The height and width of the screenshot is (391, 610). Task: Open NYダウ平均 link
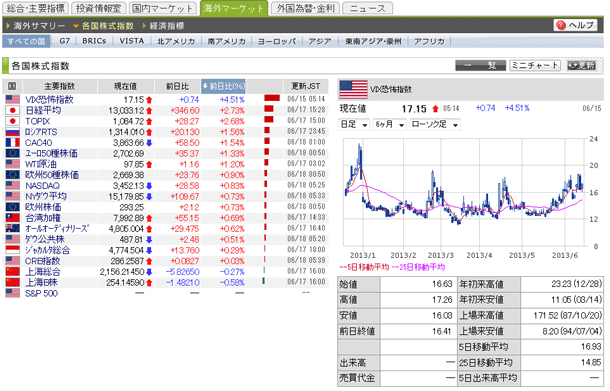tap(46, 196)
